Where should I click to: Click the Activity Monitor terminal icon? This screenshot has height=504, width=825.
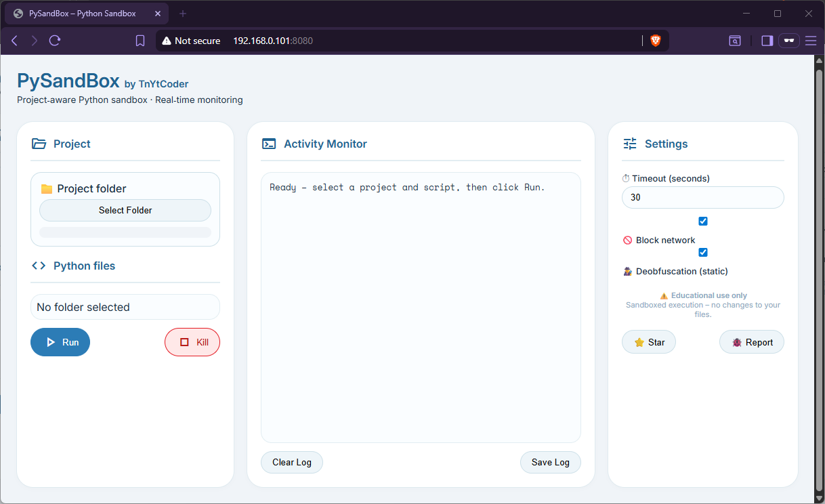269,144
